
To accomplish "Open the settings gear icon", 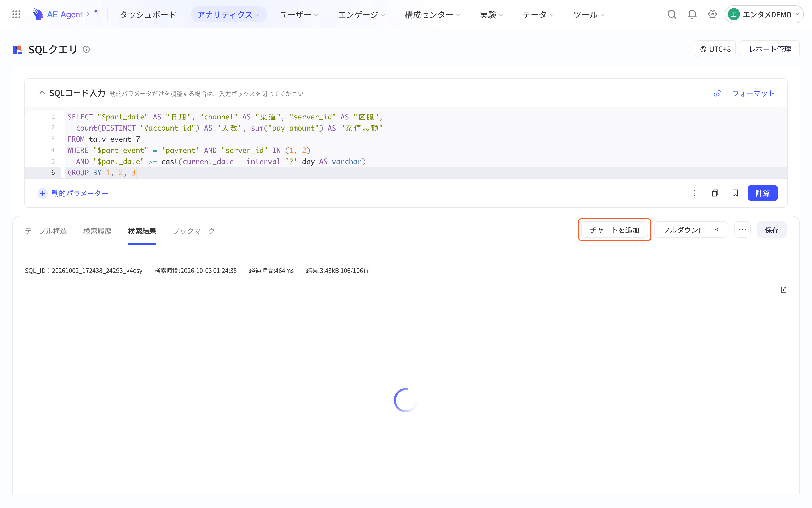I will tap(712, 14).
